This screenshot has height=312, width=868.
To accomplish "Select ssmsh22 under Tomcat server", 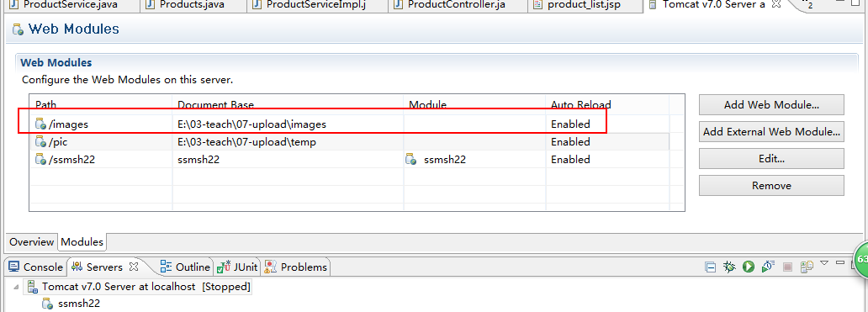I will click(x=72, y=304).
